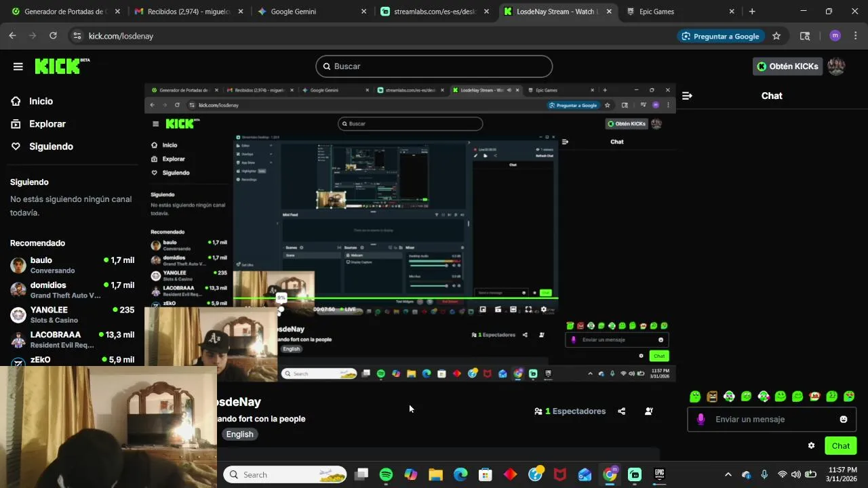
Task: Open a new browser tab
Action: 752,12
